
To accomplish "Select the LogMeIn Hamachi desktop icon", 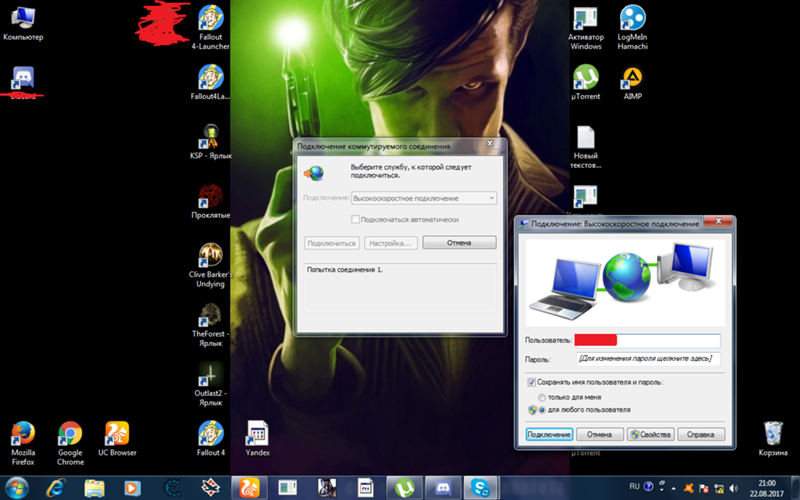I will pyautogui.click(x=632, y=28).
